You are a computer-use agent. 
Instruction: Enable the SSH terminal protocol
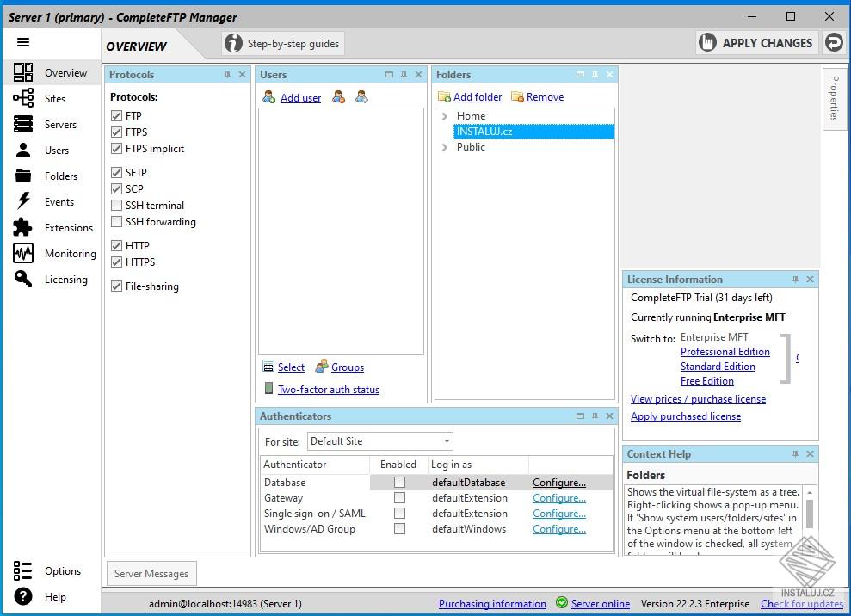point(116,206)
